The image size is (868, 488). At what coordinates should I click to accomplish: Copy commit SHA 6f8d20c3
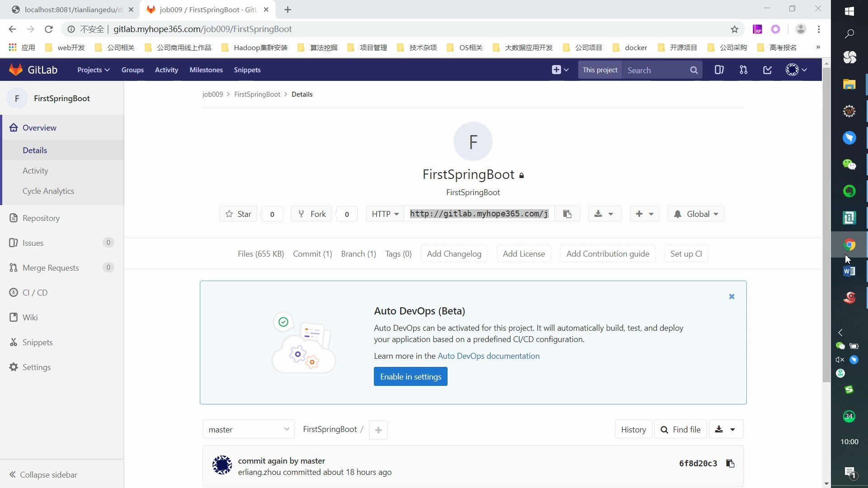(731, 464)
